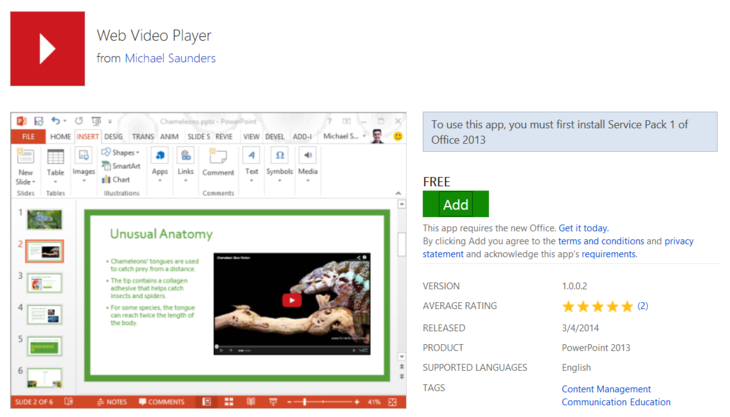730x417 pixels.
Task: Collapse the ribbon with the chevron
Action: (398, 193)
